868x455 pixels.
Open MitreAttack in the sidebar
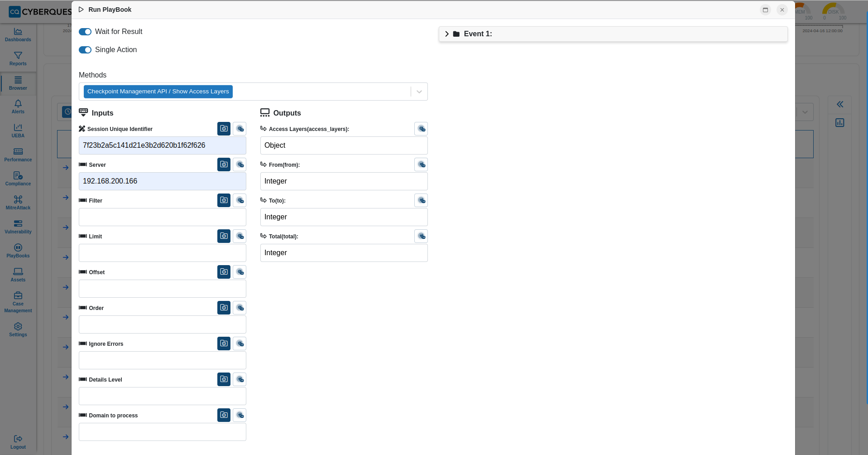coord(18,203)
